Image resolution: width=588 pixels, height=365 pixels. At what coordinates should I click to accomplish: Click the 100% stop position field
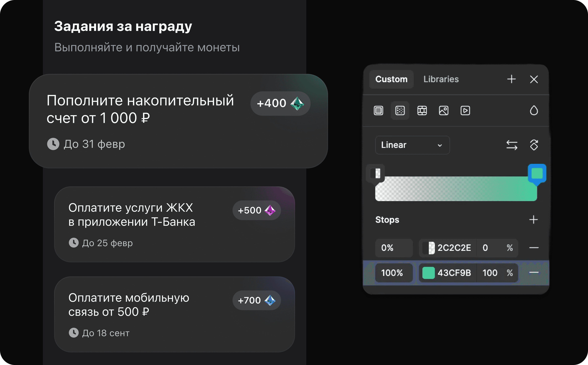[393, 273]
